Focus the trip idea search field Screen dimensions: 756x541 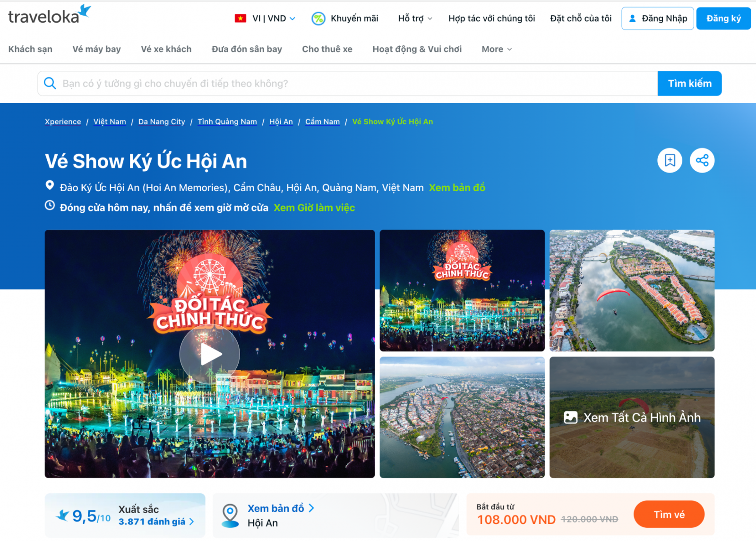pyautogui.click(x=348, y=83)
